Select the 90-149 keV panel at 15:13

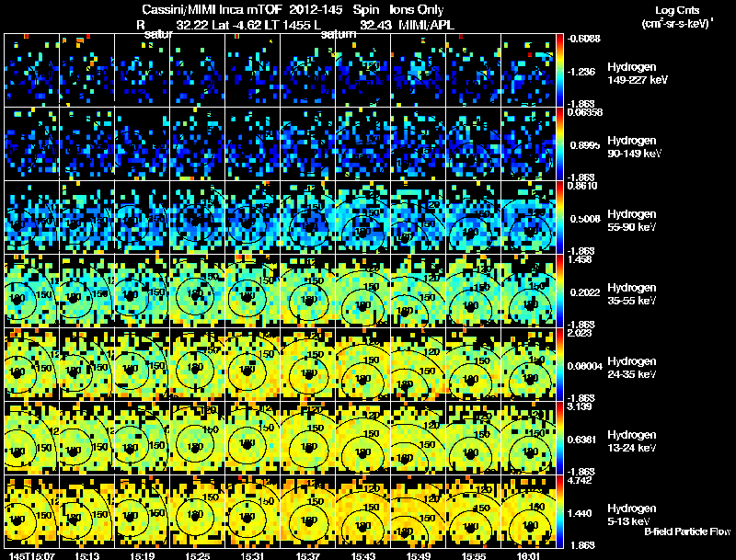pyautogui.click(x=86, y=143)
